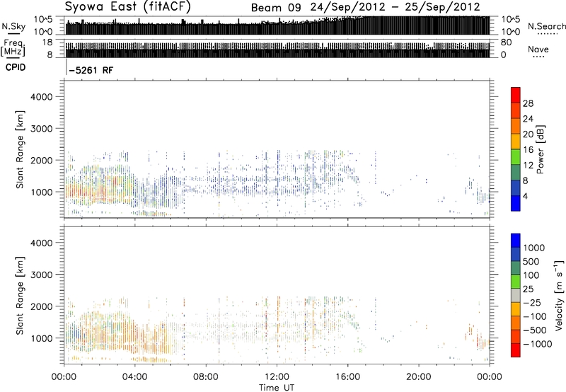Click the 'N.Sky' legend label

13,26
